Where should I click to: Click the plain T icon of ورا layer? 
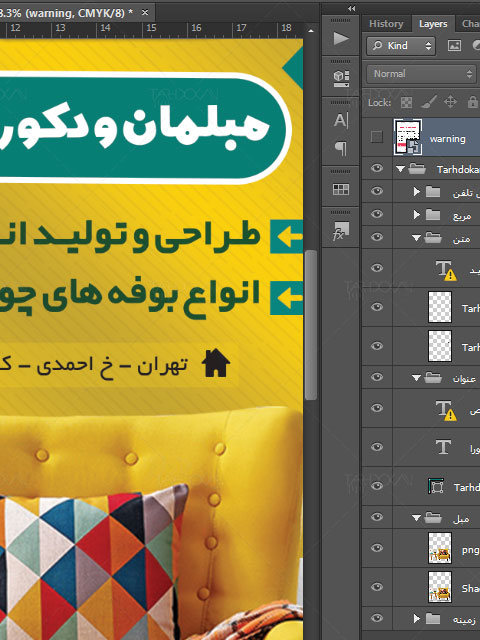[x=443, y=447]
